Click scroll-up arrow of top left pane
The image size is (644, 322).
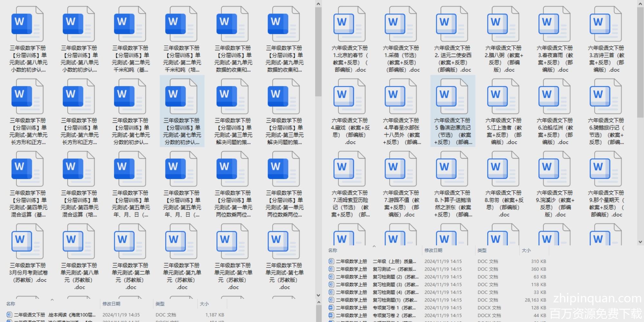(318, 4)
